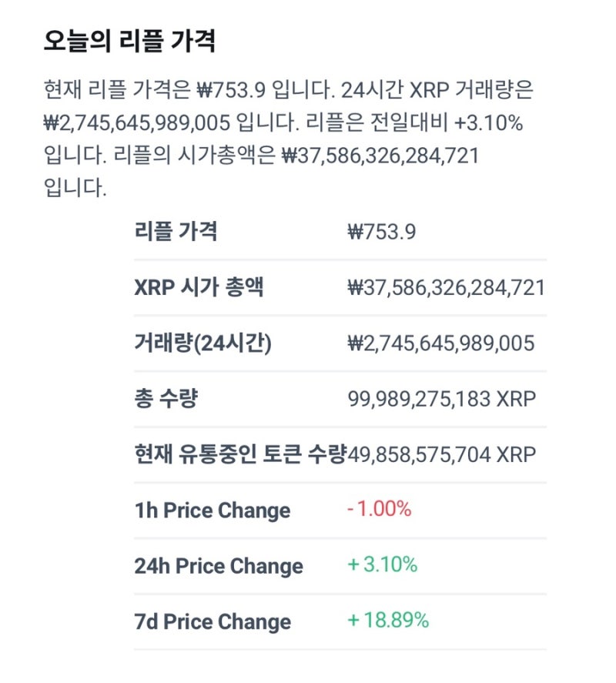Click the ₩753.9 price value in table
Viewport: 616px width, 683px height.
(382, 231)
